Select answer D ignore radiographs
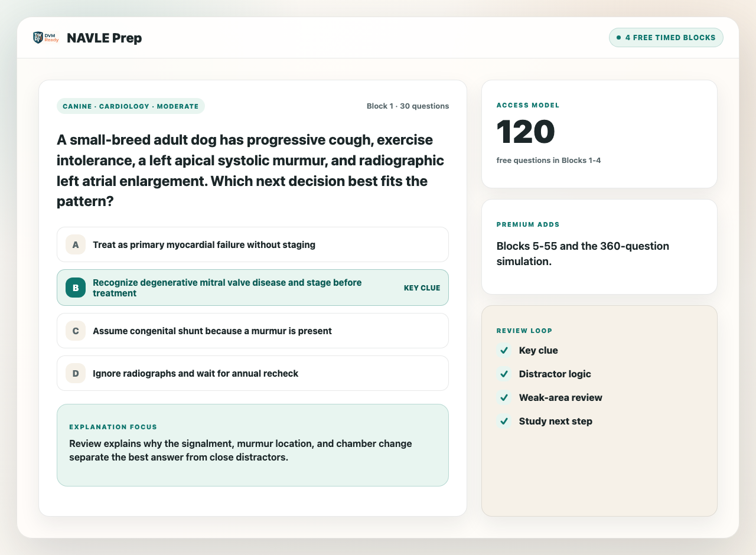The height and width of the screenshot is (555, 756). [x=253, y=373]
